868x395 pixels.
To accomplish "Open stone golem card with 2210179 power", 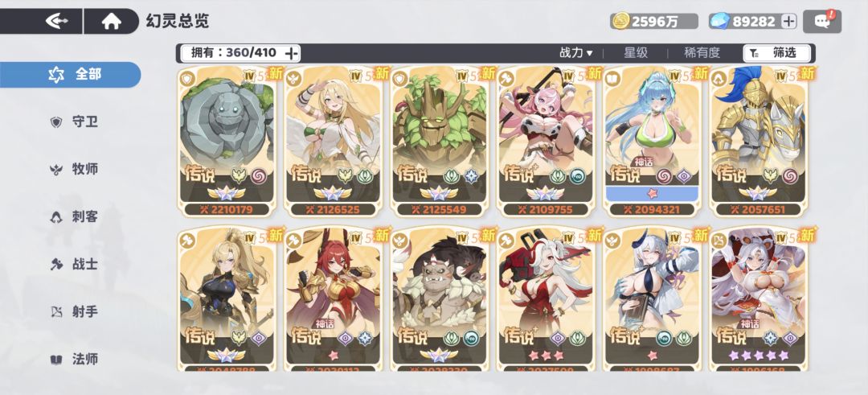I will 226,142.
